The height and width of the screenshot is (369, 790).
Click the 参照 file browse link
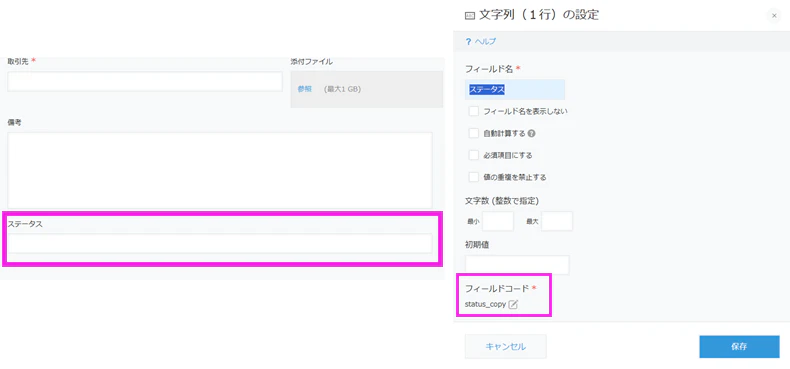(x=304, y=89)
